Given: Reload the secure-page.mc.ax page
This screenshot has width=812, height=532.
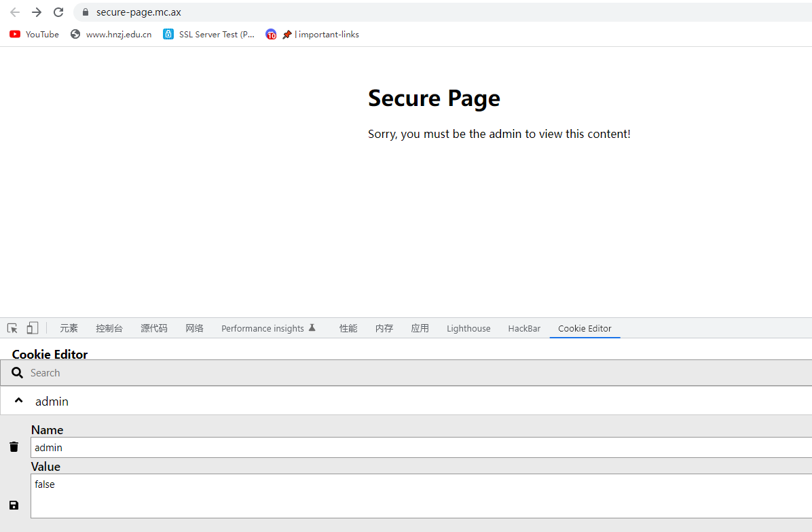Looking at the screenshot, I should pos(58,12).
